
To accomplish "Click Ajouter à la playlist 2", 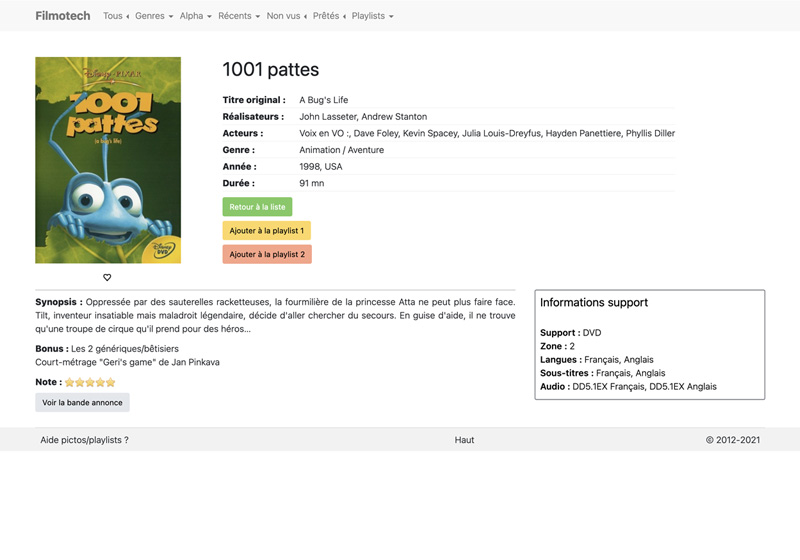I will tap(267, 254).
